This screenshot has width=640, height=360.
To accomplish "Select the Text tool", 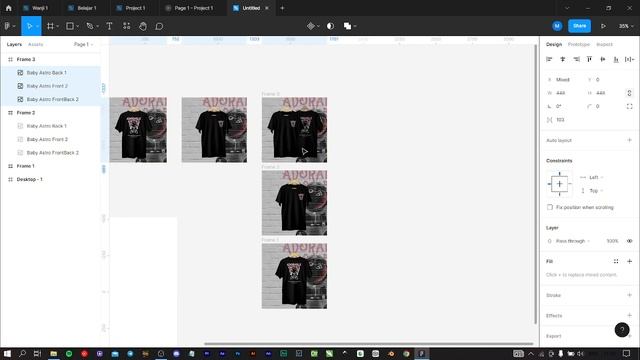I will tap(109, 26).
